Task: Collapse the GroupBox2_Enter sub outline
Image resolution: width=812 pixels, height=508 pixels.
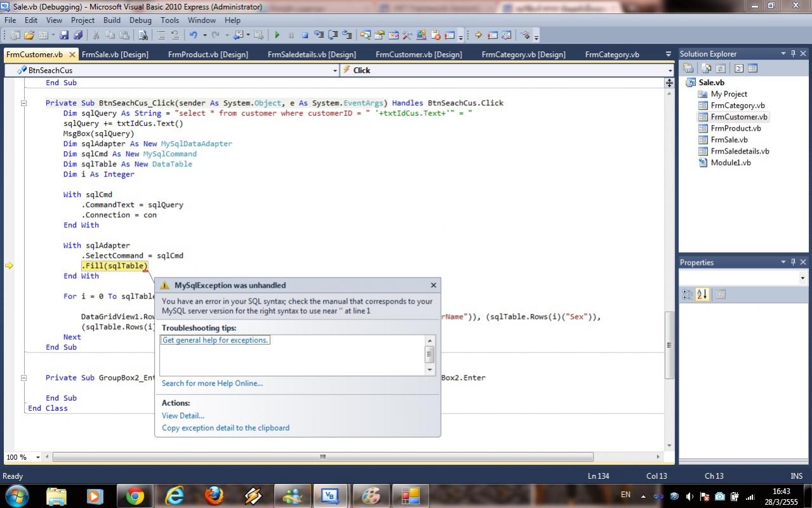Action: (x=23, y=377)
